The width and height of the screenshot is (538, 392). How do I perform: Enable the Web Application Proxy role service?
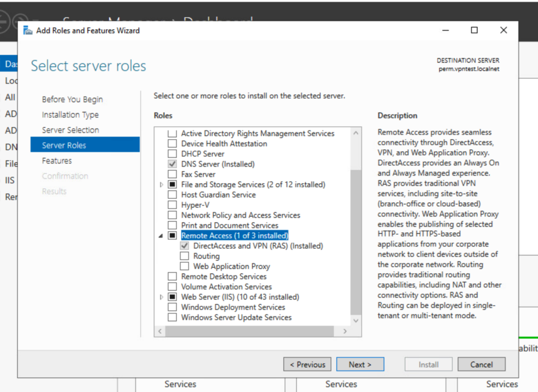tap(184, 266)
